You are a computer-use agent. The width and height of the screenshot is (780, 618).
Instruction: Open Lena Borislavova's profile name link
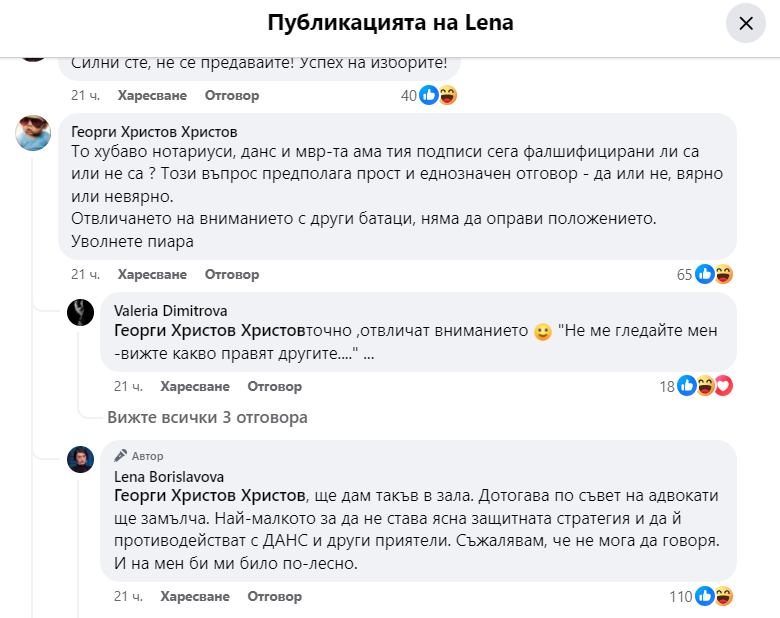click(169, 477)
